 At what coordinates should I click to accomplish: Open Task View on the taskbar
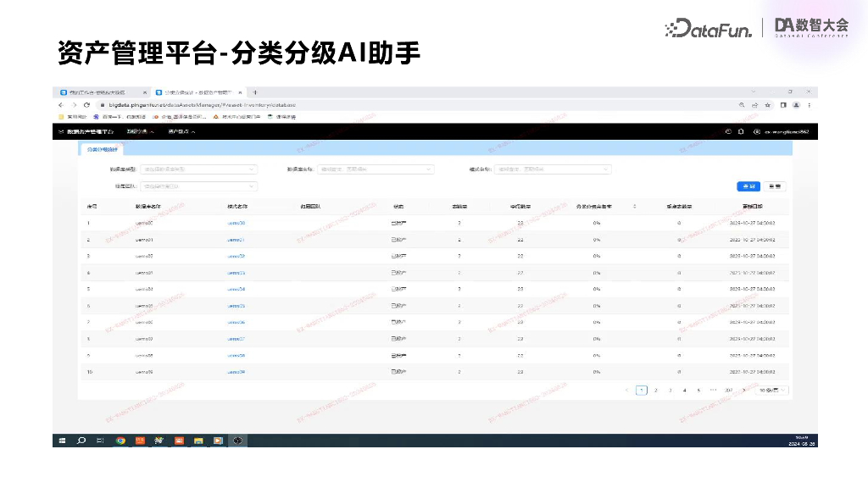coord(100,441)
